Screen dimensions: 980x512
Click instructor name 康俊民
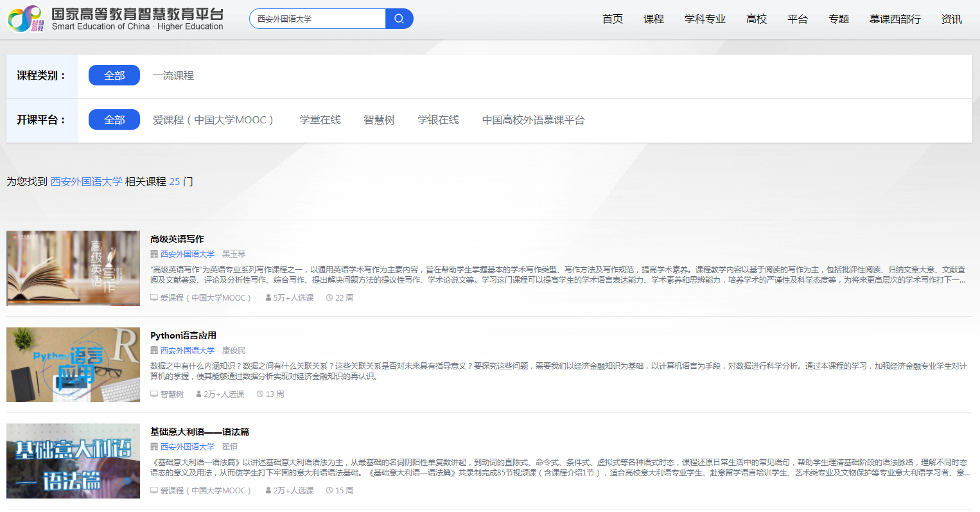234,351
